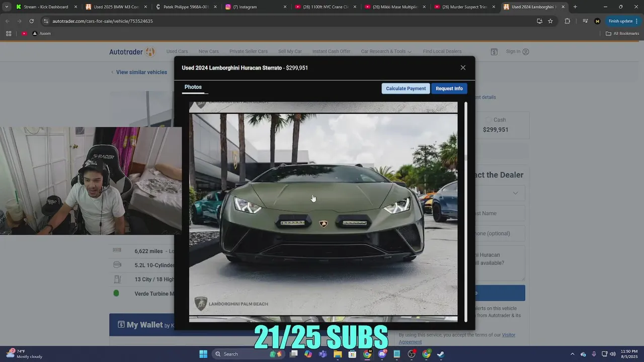Screen dimensions: 644x362
Task: Switch to Mikki Mase Multiplies tab
Action: click(x=394, y=7)
